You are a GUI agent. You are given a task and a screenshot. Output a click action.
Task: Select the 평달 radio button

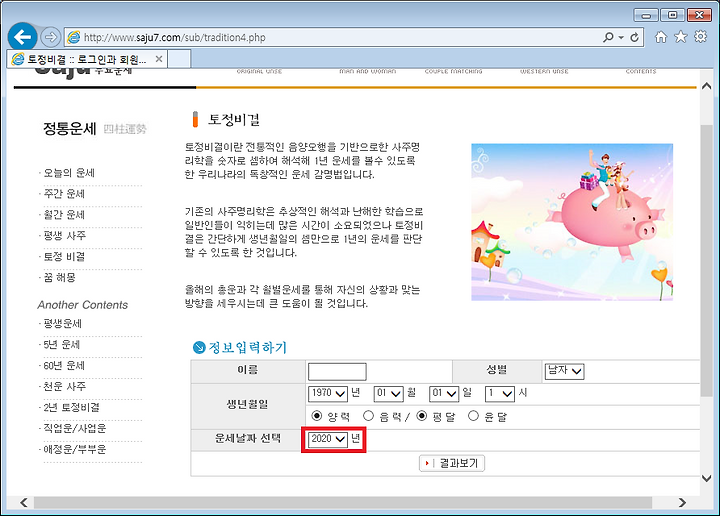point(422,416)
